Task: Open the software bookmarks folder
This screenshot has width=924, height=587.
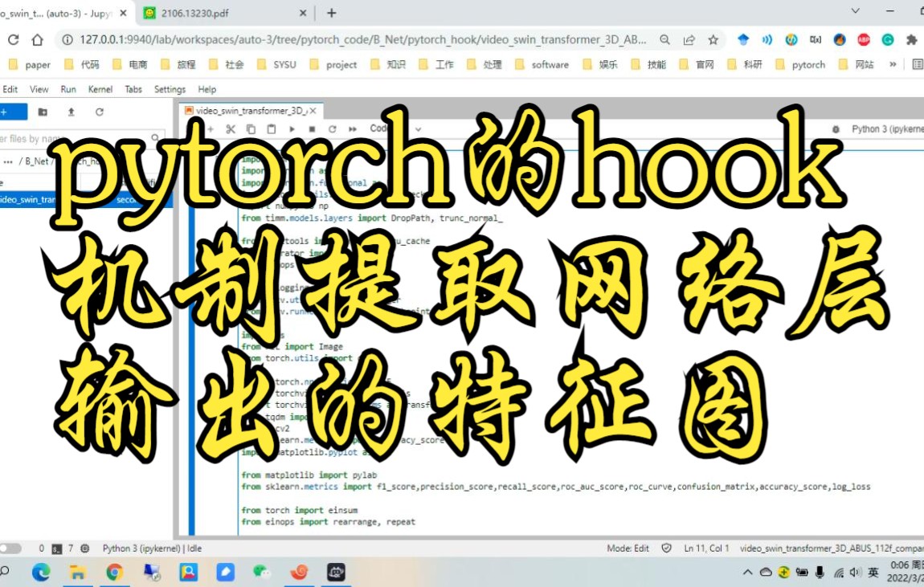Action: [542, 64]
